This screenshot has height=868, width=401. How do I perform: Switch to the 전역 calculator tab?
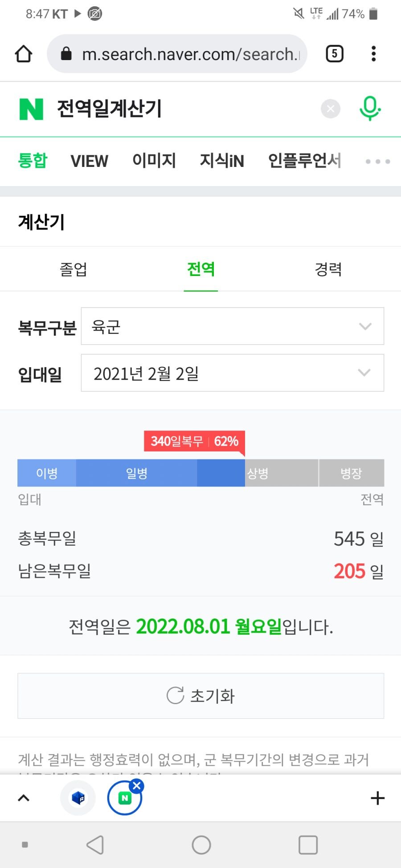201,269
